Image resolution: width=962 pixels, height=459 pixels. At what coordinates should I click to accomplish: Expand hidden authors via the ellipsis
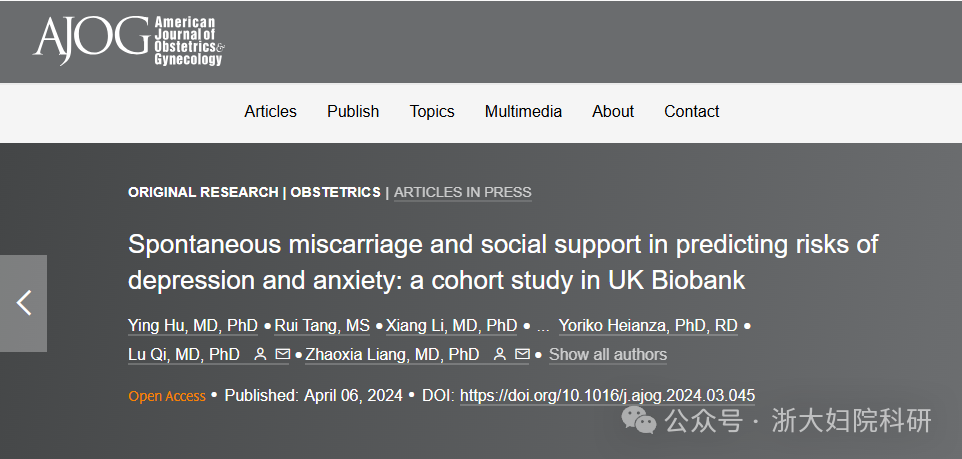tap(543, 326)
